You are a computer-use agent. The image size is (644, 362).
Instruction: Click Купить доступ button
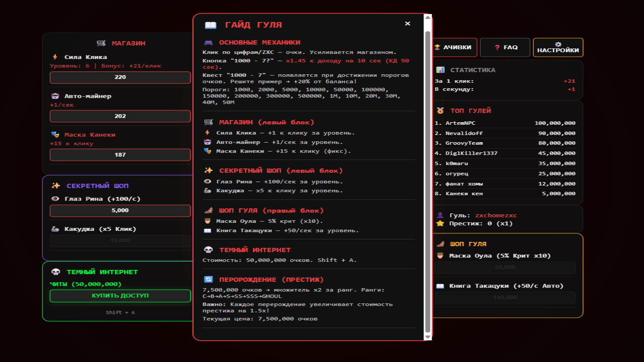120,296
